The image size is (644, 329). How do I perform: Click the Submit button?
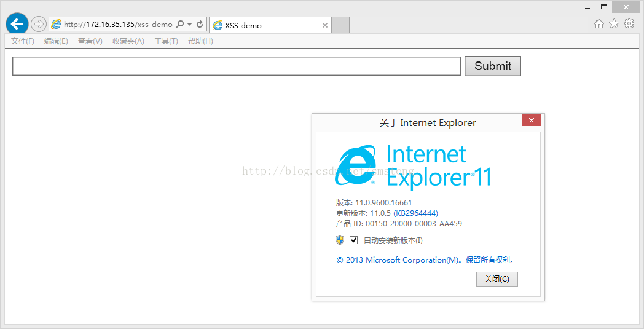pos(493,66)
